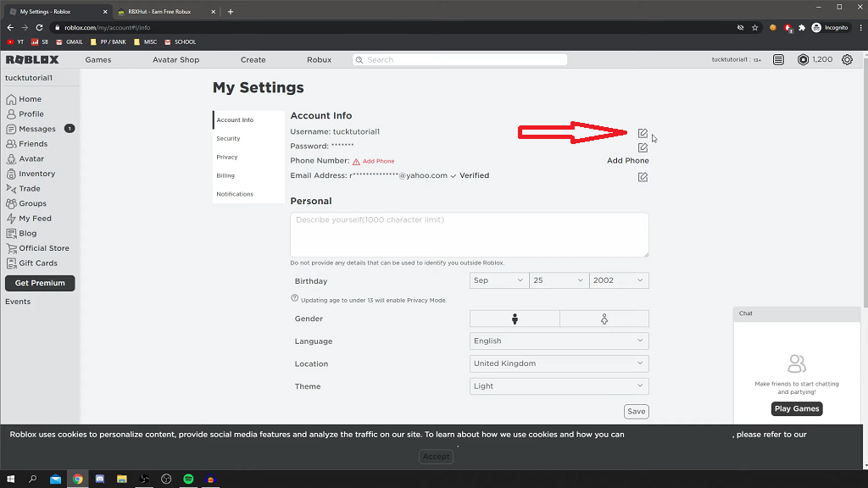Image resolution: width=868 pixels, height=488 pixels.
Task: Click the edit username pencil icon
Action: (x=643, y=133)
